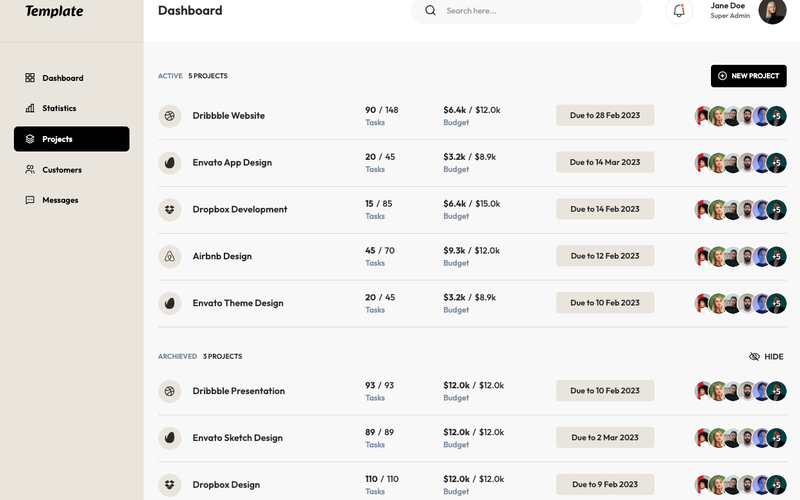
Task: Click the search magnifier icon
Action: (430, 10)
